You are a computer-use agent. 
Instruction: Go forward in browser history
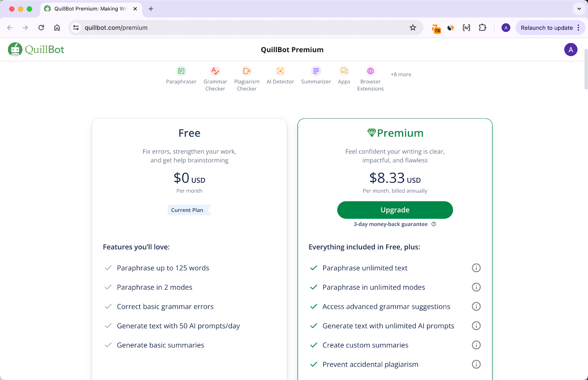point(25,28)
